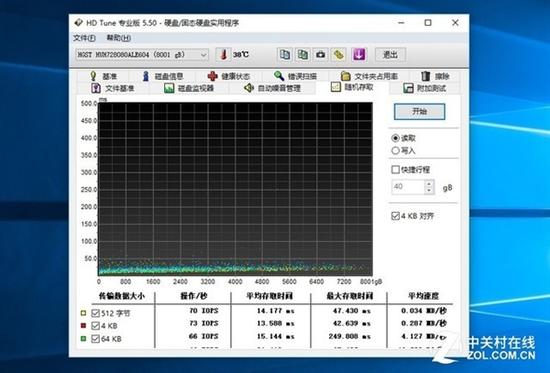Click the 最大存取时间 column header

tap(349, 296)
